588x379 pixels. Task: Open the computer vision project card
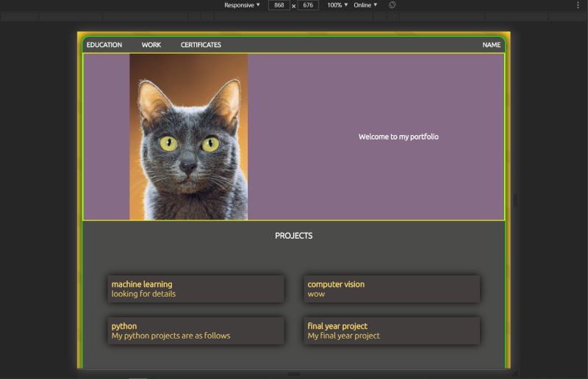click(x=392, y=289)
